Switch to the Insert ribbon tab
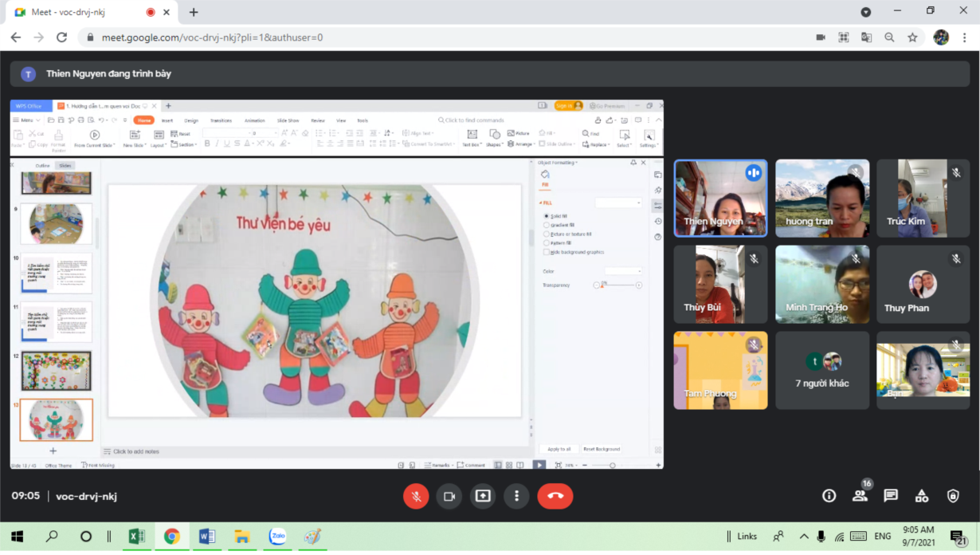Viewport: 980px width, 555px height. 167,120
